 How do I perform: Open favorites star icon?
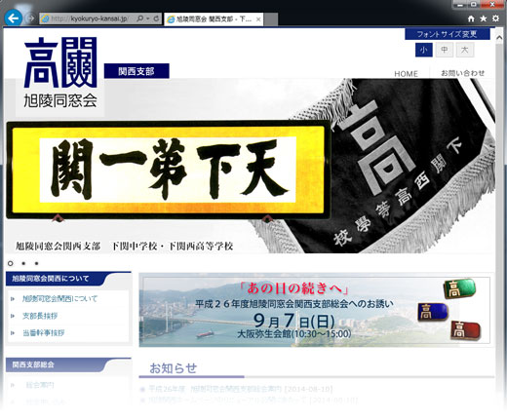click(484, 19)
